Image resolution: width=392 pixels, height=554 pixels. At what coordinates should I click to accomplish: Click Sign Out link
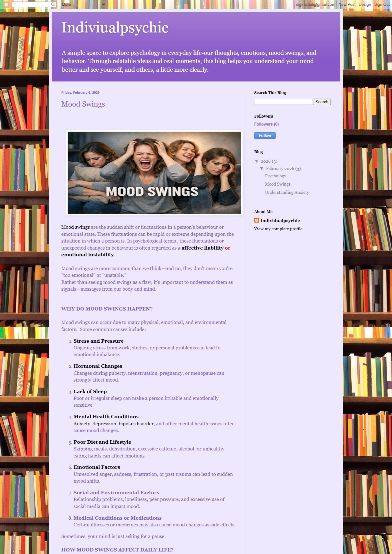[x=382, y=4]
